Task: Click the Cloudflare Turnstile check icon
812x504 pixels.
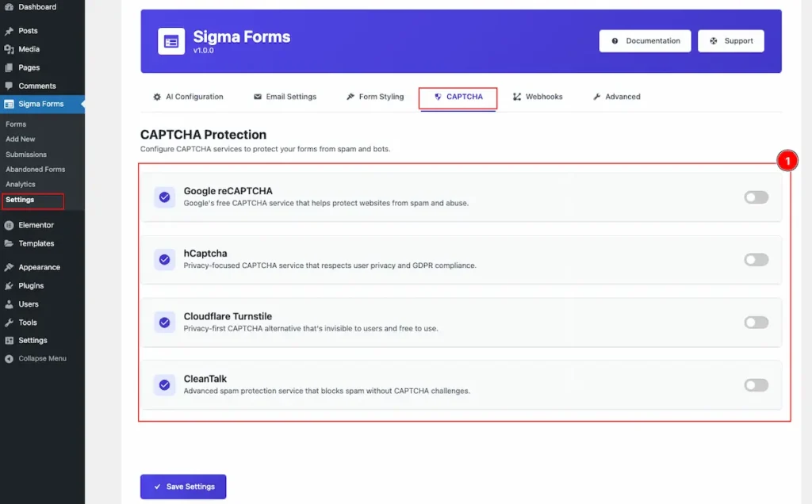Action: pos(165,323)
